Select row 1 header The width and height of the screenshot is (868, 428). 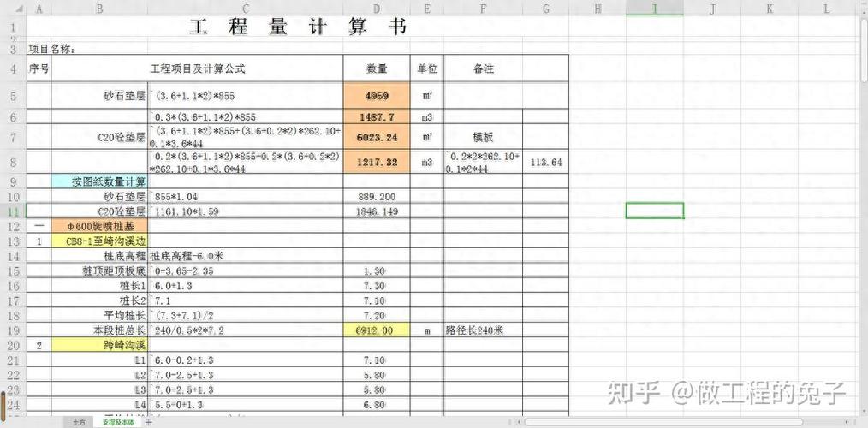[x=14, y=27]
